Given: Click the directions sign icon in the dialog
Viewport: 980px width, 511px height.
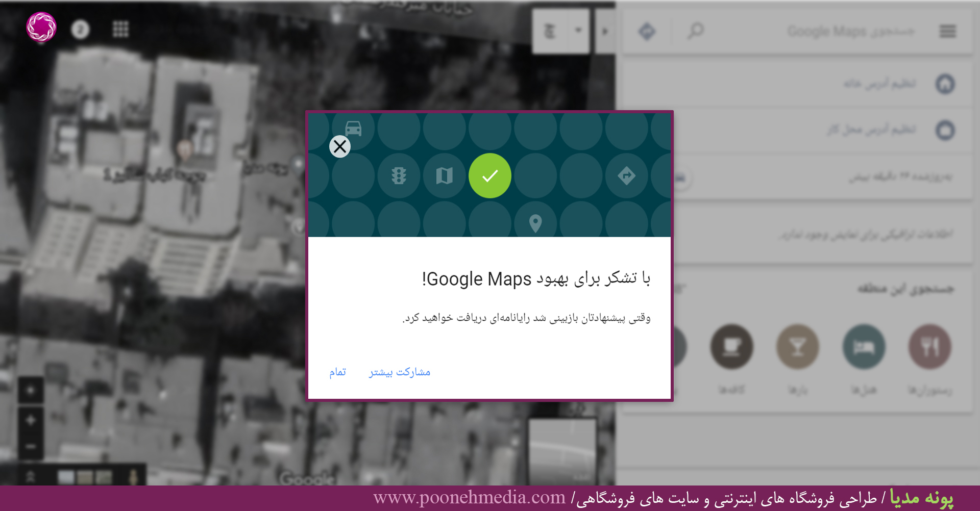Looking at the screenshot, I should (x=627, y=175).
